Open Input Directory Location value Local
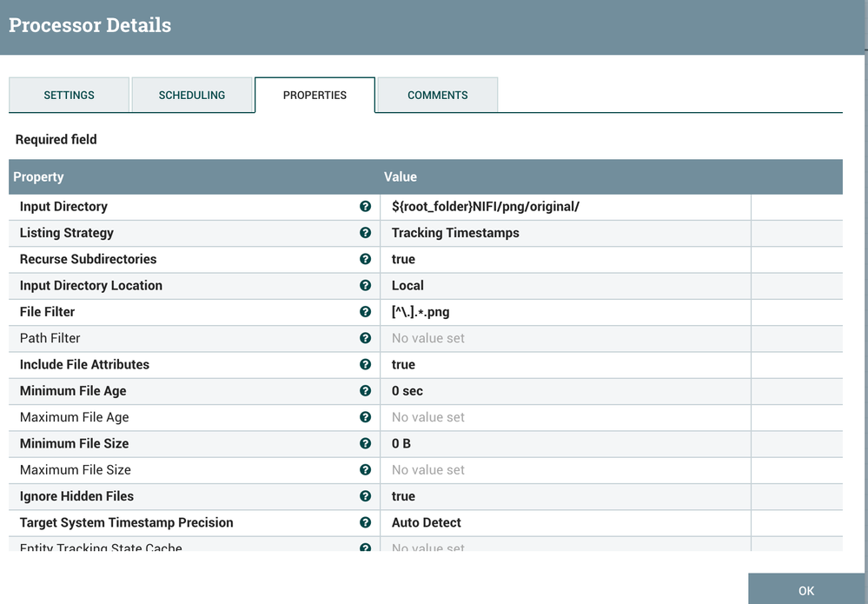The width and height of the screenshot is (868, 604). pyautogui.click(x=407, y=286)
